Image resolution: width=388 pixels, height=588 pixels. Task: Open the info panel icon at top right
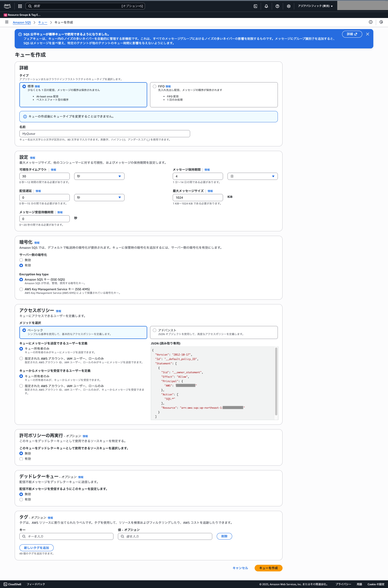pyautogui.click(x=371, y=22)
